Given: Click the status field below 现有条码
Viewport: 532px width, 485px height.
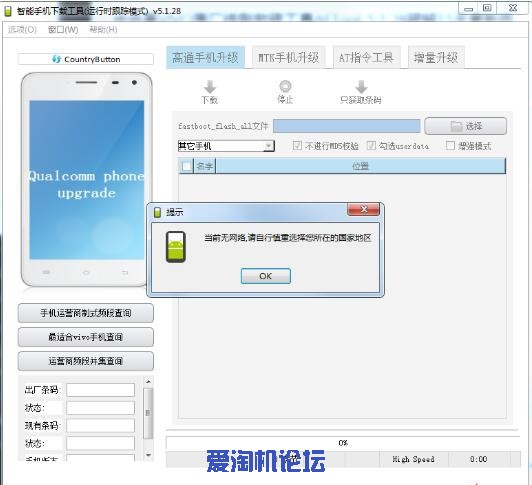Looking at the screenshot, I should pyautogui.click(x=100, y=443).
